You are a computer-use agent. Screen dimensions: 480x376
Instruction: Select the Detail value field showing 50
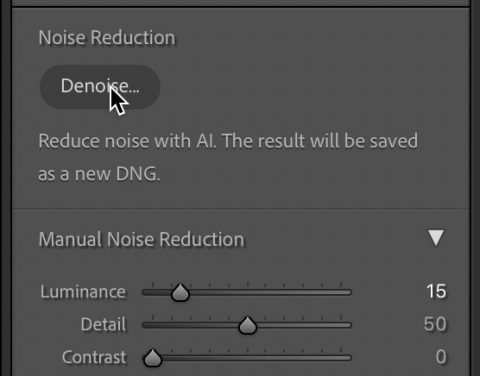point(435,324)
